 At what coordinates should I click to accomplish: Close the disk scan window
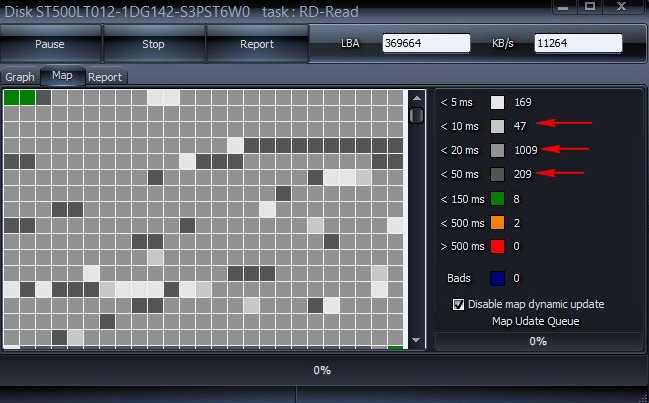[x=622, y=7]
